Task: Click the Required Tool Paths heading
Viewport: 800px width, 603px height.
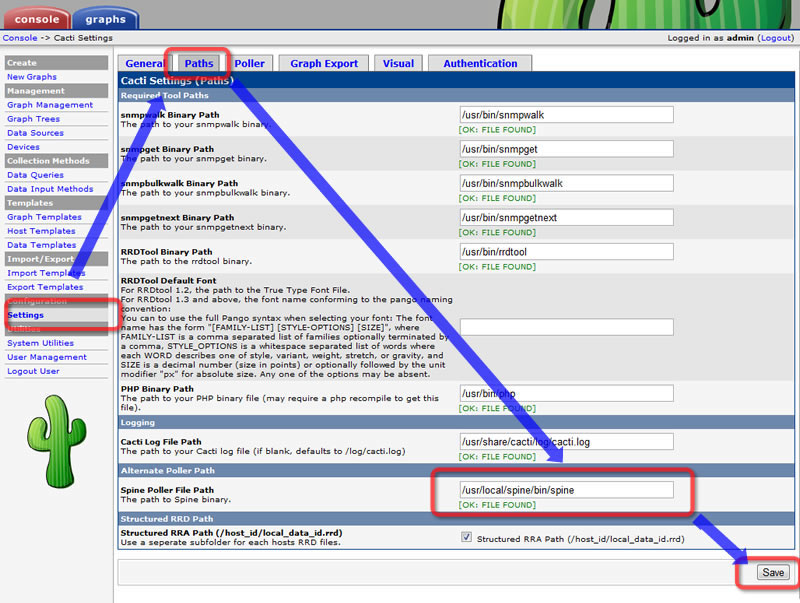Action: coord(164,95)
